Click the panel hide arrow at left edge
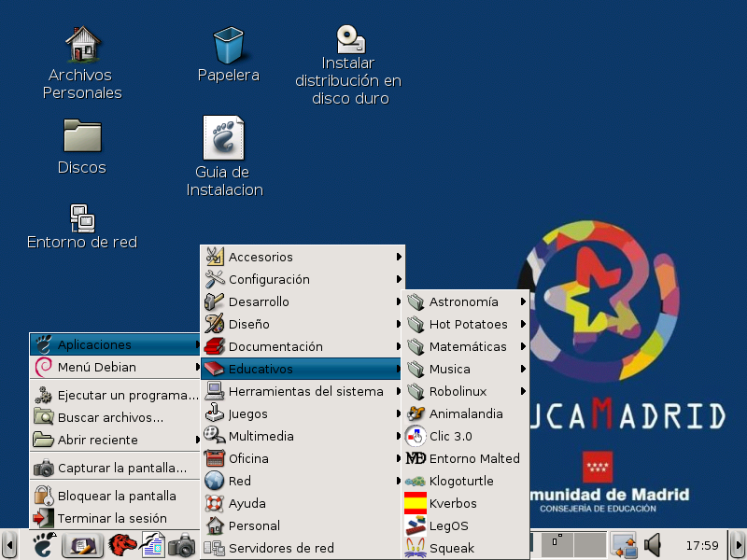Viewport: 747px width, 560px height. (9, 545)
